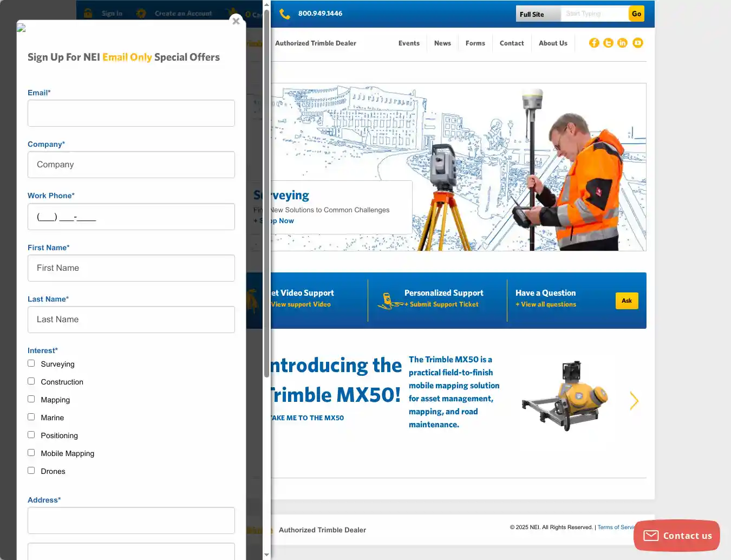Expand the Full Site search scope dropdown
The image size is (731, 560).
[x=538, y=14]
